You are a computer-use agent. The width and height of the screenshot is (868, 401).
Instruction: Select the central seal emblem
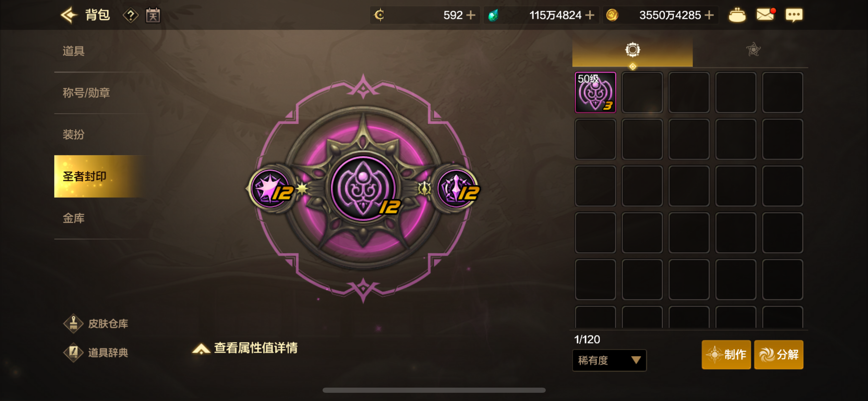pos(363,188)
